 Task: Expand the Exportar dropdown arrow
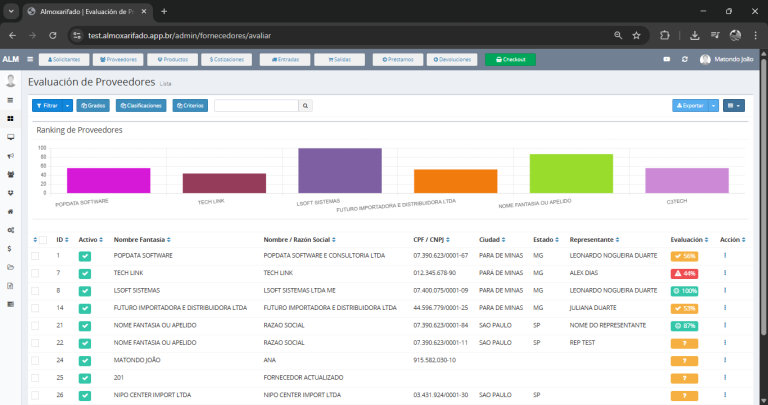tap(713, 105)
